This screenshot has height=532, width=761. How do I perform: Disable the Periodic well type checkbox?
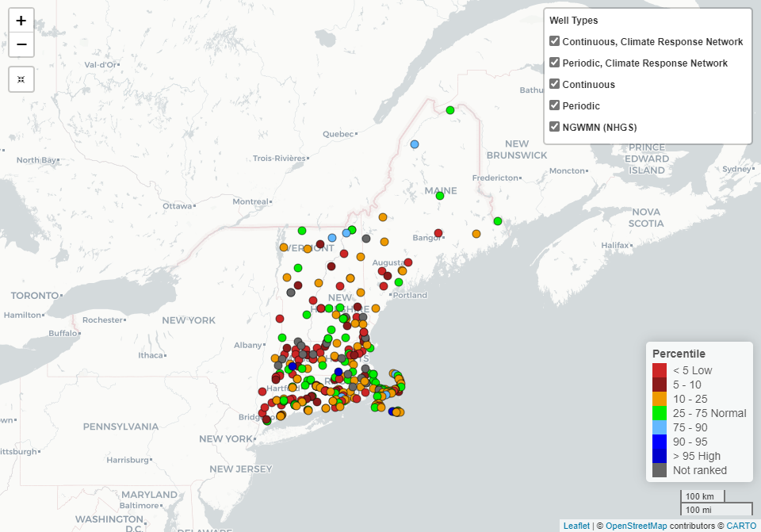pyautogui.click(x=555, y=105)
